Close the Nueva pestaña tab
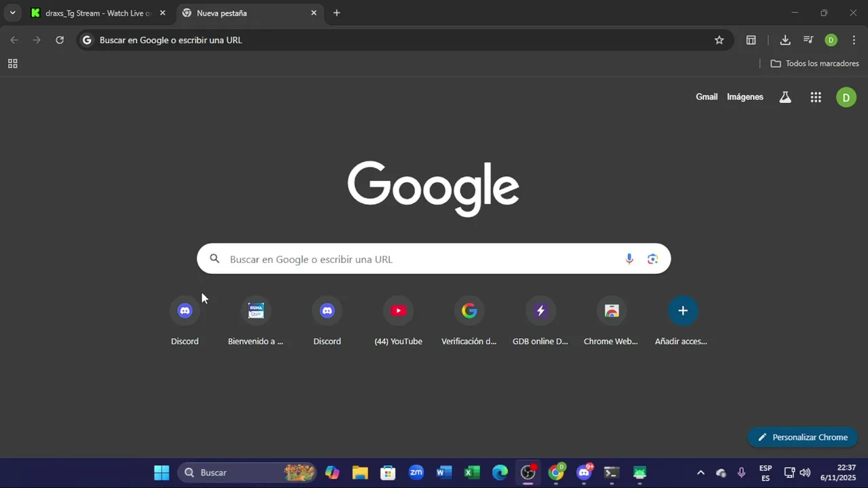Image resolution: width=868 pixels, height=488 pixels. (313, 13)
